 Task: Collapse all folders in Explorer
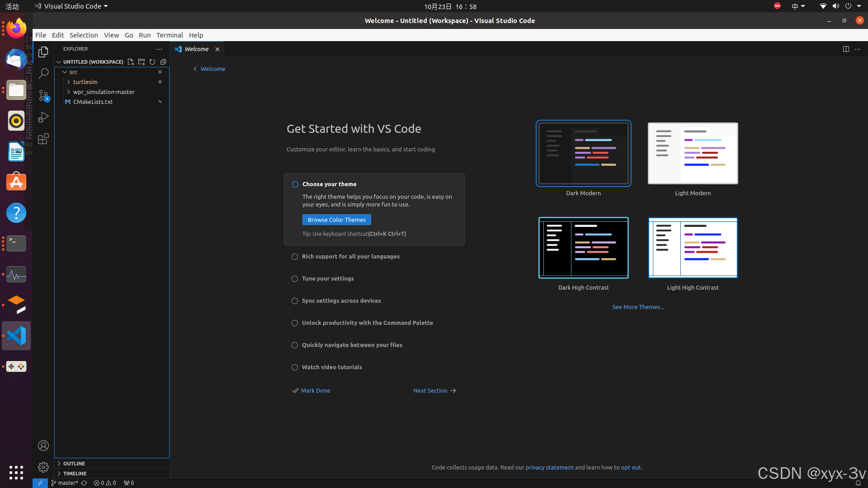coord(163,62)
